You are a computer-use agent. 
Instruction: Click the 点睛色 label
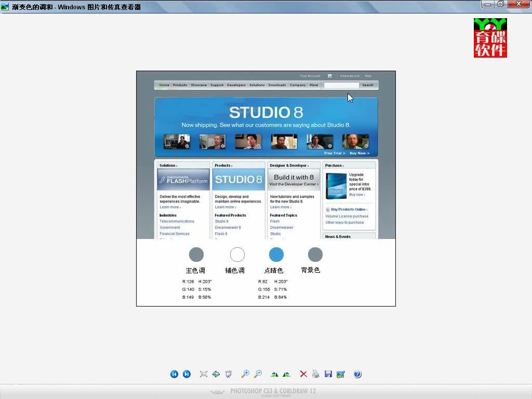274,270
